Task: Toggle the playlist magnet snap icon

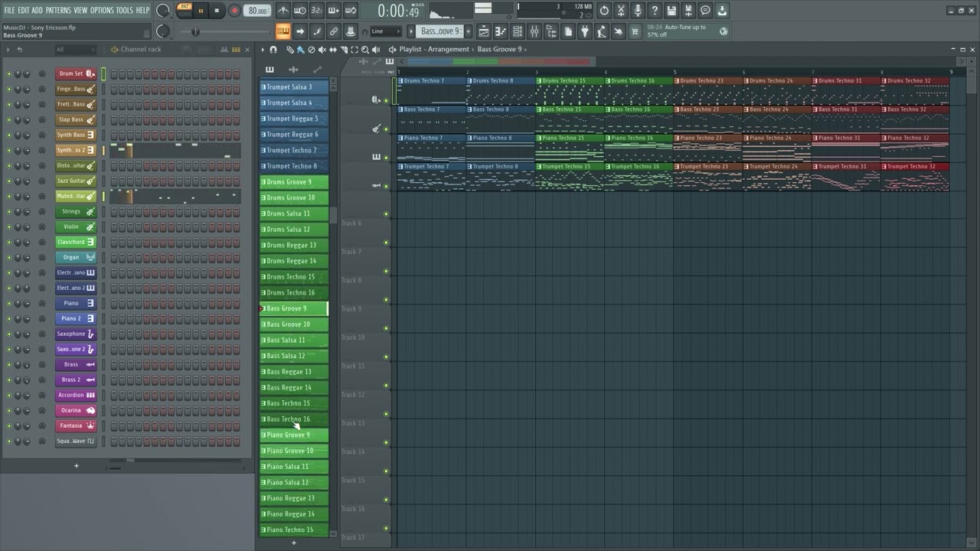Action: click(x=273, y=49)
